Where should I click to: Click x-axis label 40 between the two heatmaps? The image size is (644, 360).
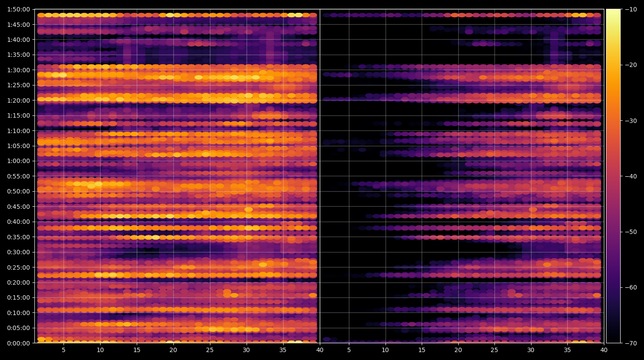coord(320,350)
